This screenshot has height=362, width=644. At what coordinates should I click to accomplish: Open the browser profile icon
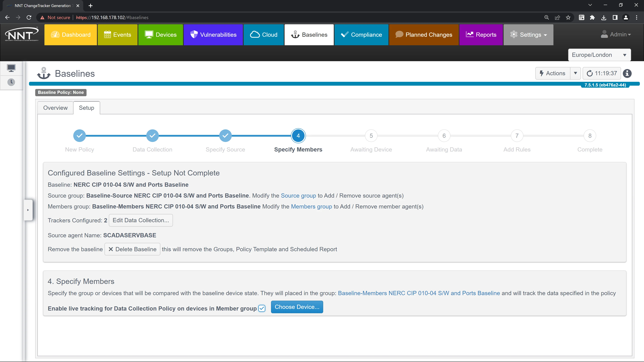tap(626, 17)
